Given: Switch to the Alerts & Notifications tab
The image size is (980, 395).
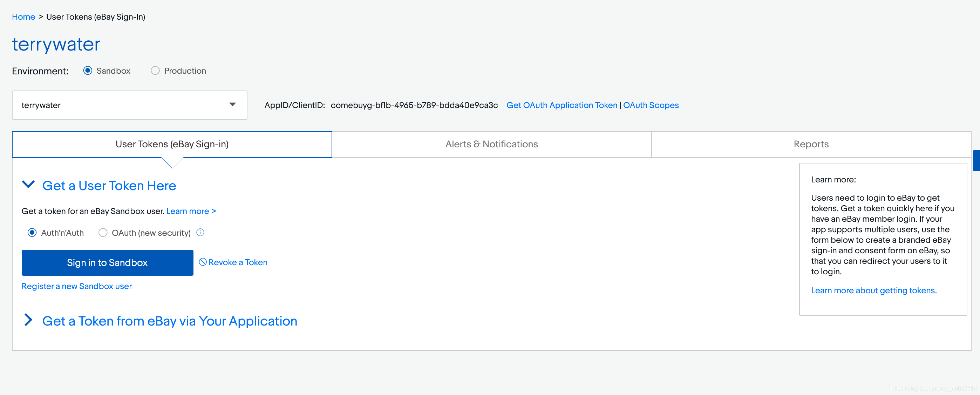Looking at the screenshot, I should tap(491, 145).
